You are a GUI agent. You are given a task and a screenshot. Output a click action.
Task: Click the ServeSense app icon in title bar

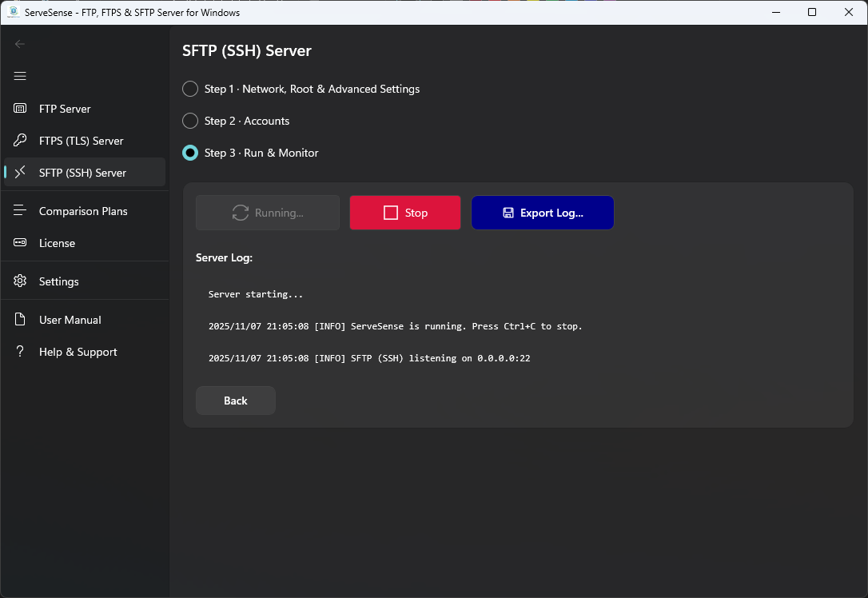pyautogui.click(x=14, y=12)
